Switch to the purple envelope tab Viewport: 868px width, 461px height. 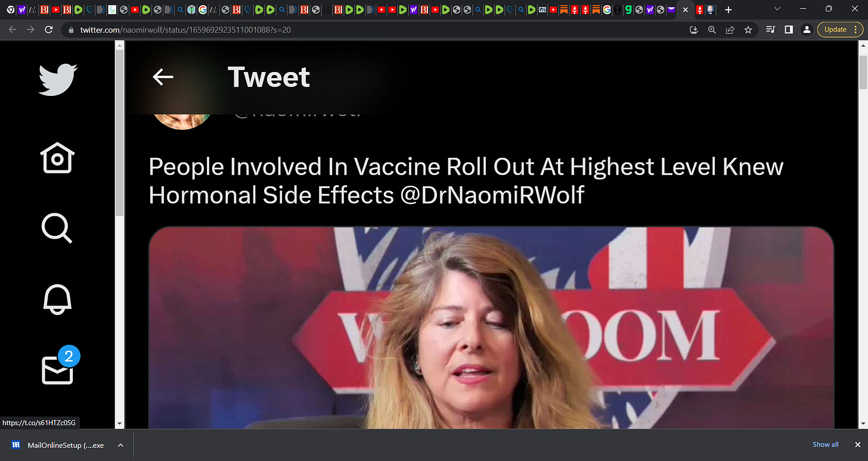point(671,10)
